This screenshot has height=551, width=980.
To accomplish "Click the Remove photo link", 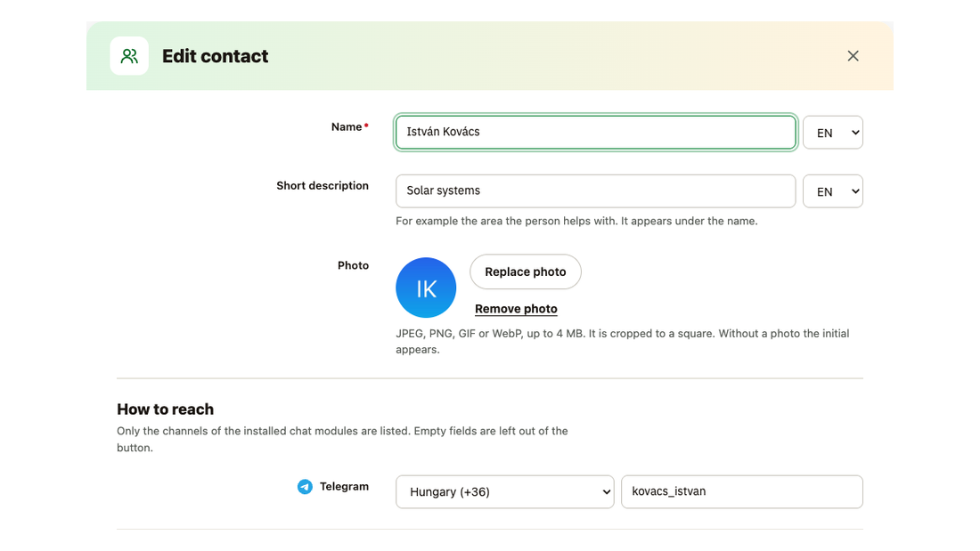I will (516, 309).
